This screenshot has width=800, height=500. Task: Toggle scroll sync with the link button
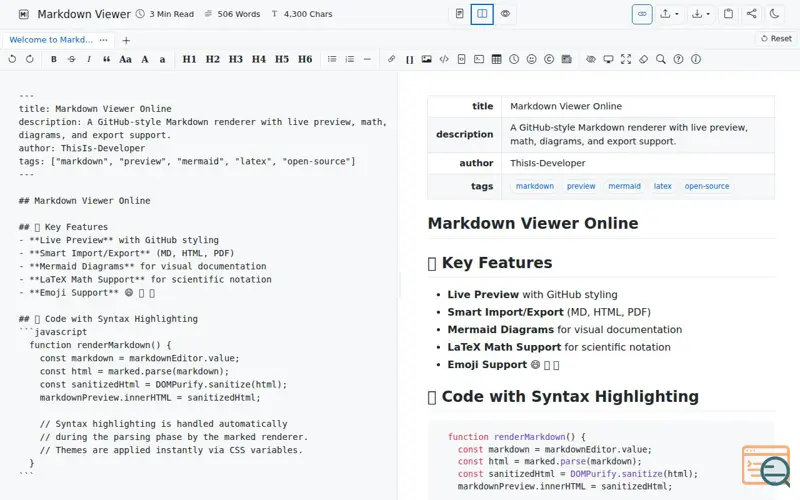(642, 14)
